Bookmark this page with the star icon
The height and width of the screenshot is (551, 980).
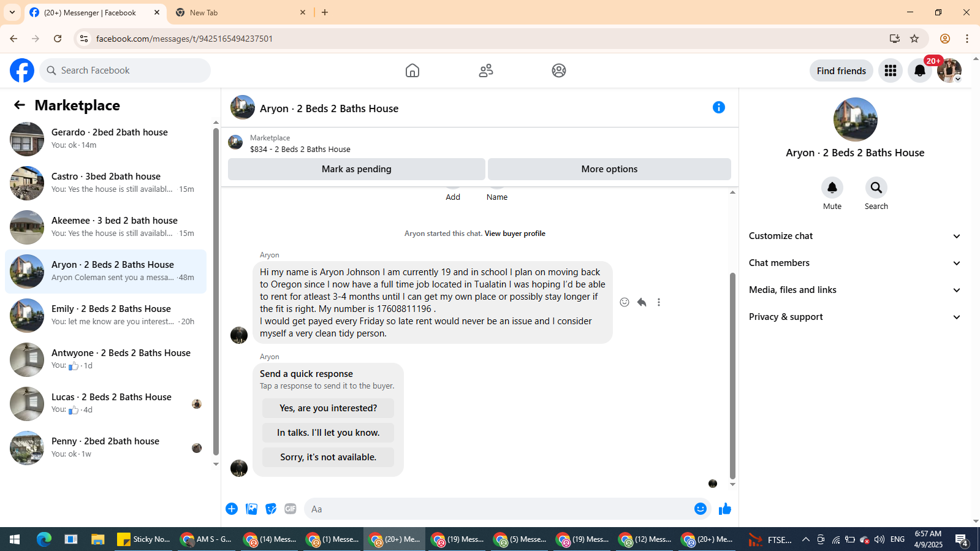914,39
